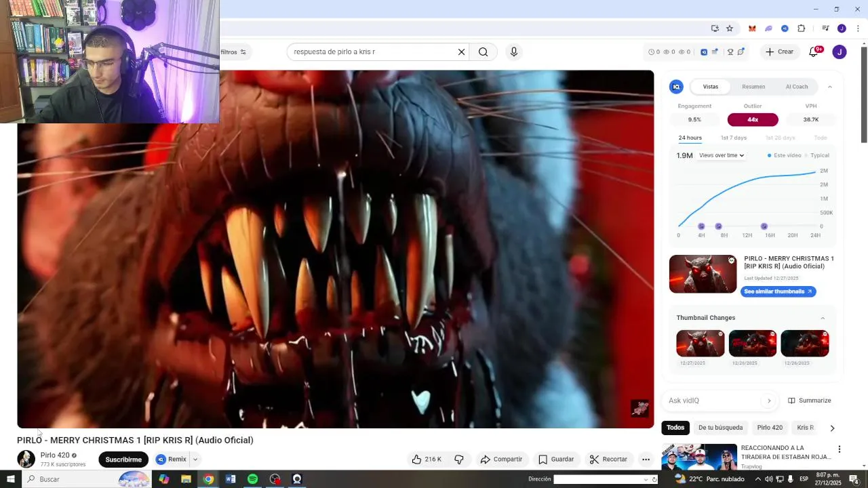This screenshot has height=488, width=868.
Task: Open the 12/27/2025 thumbnail change image
Action: [701, 344]
